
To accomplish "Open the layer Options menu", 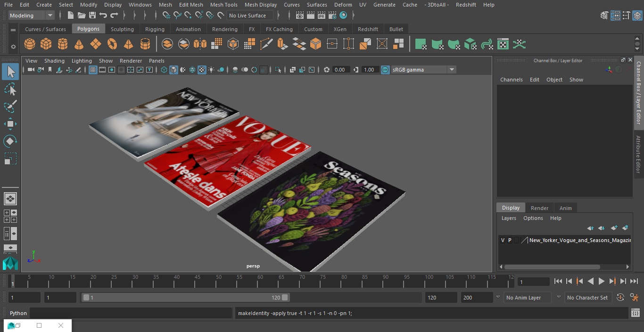I will point(533,218).
